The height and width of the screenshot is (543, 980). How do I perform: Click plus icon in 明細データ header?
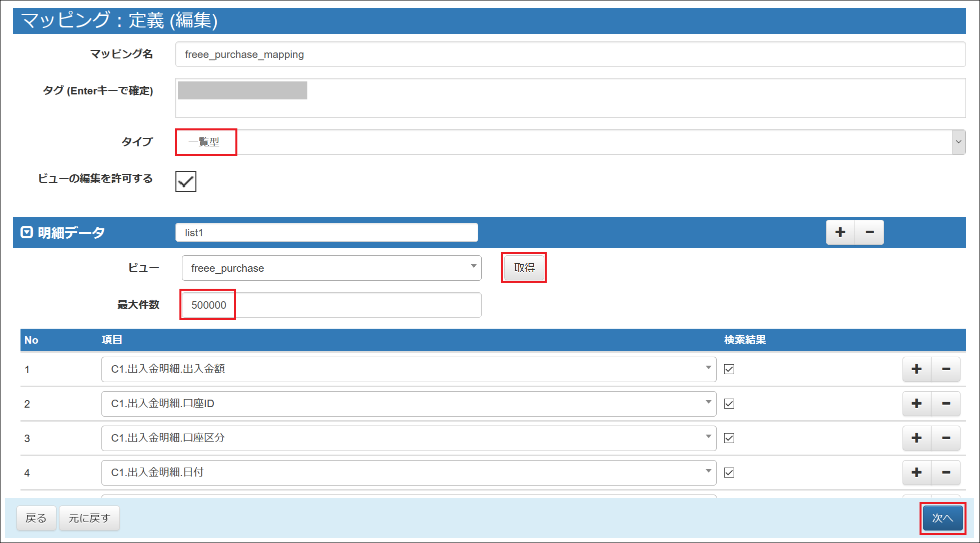[841, 232]
